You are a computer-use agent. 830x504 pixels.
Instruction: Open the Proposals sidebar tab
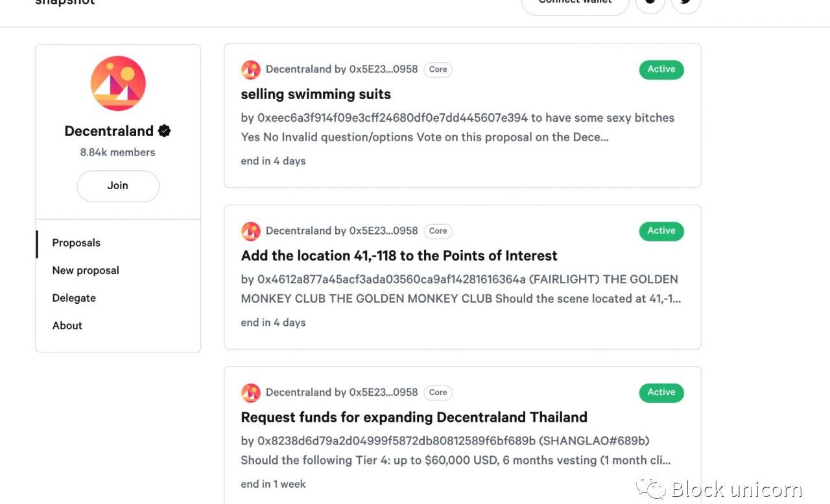77,243
